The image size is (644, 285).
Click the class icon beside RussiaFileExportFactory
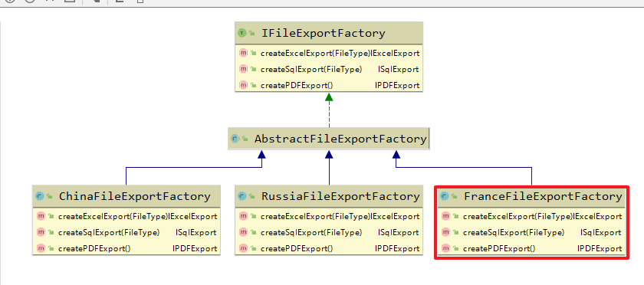pos(242,196)
